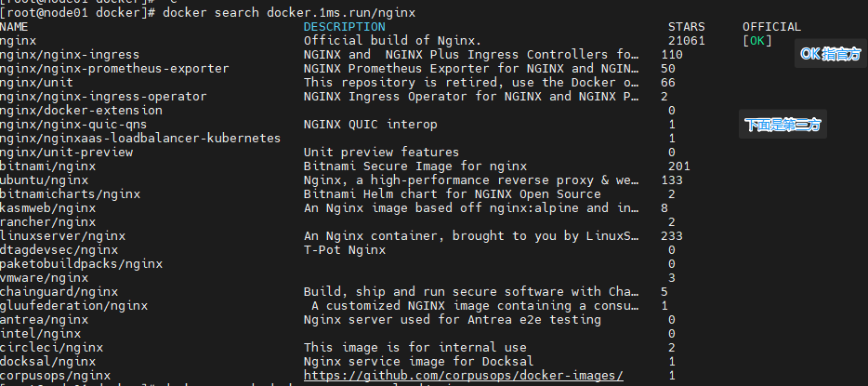The image size is (868, 386).
Task: Click the DESCRIPTION column header
Action: coord(344,27)
